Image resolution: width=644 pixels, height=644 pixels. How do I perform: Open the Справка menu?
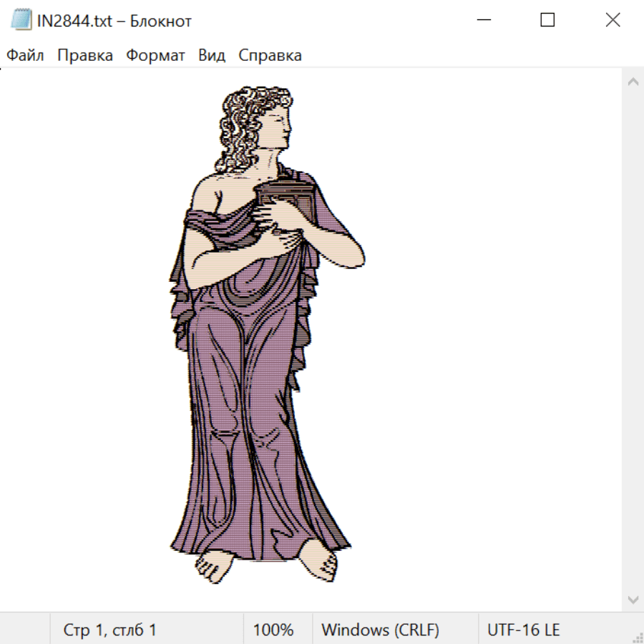pos(270,56)
